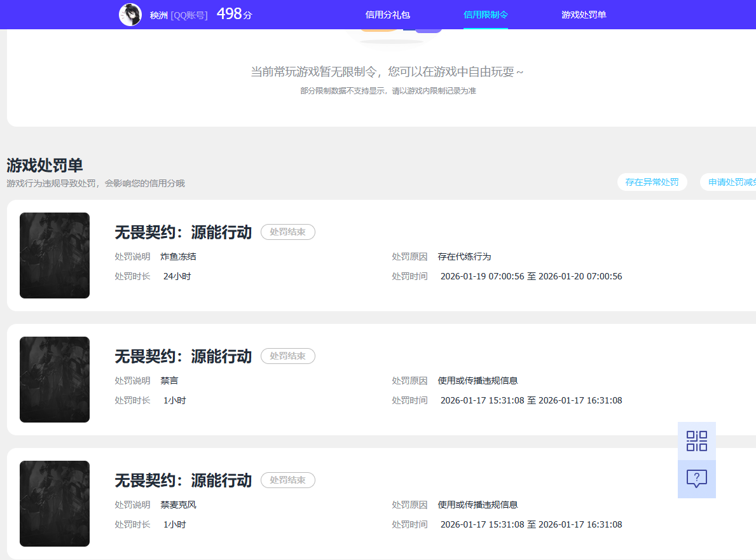Screen dimensions: 756x560
Task: Click 处罚结束 badge on 炸鱼冻结 record
Action: click(x=288, y=232)
